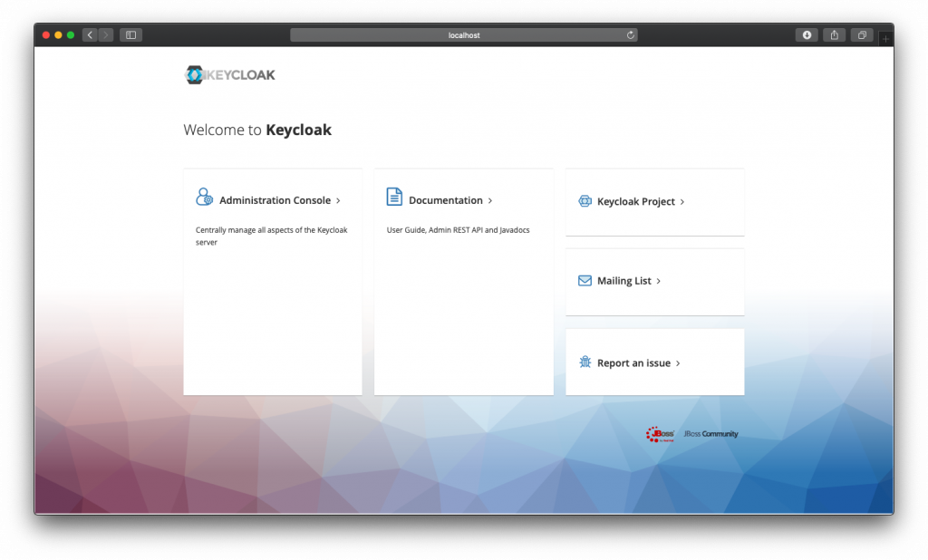Click the chevron next to Keycloak Project

(x=682, y=202)
